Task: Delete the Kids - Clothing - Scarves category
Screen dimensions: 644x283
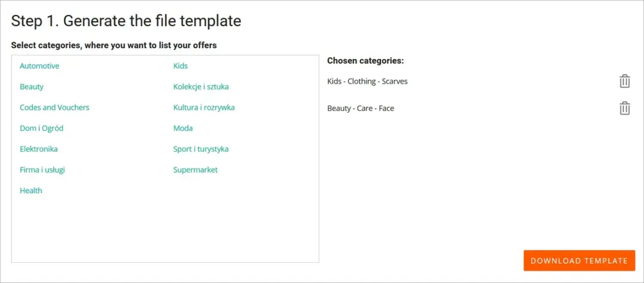Action: point(624,81)
